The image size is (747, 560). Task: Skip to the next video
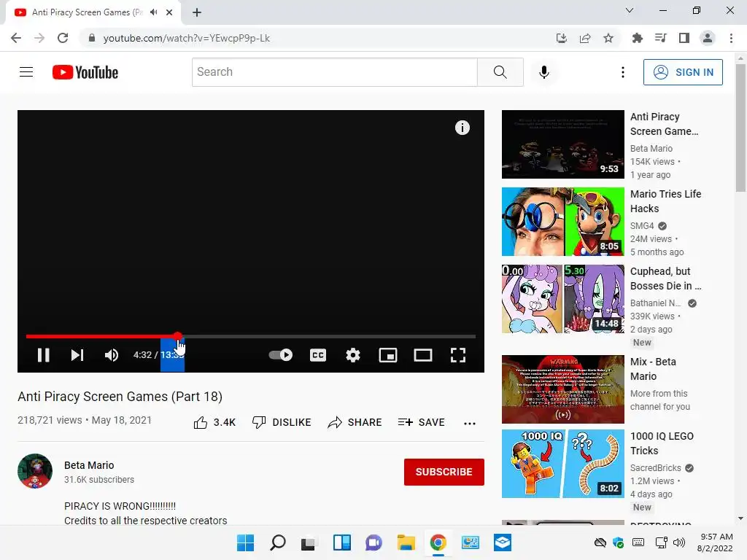click(77, 355)
